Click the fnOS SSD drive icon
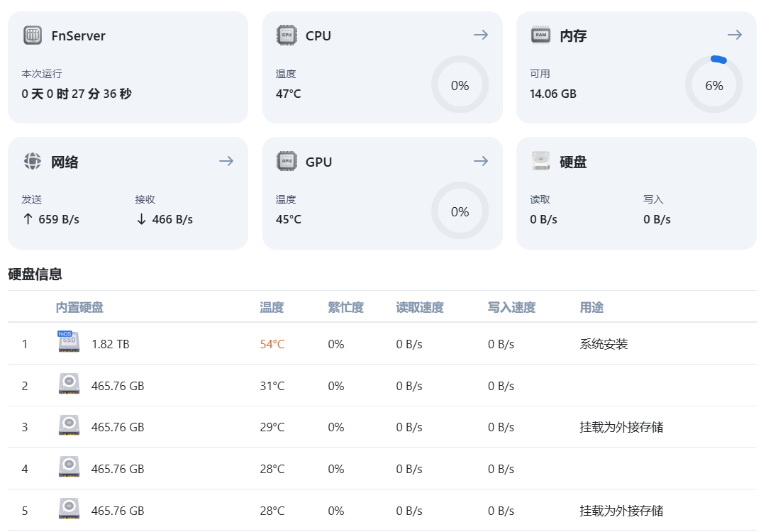 coord(69,343)
